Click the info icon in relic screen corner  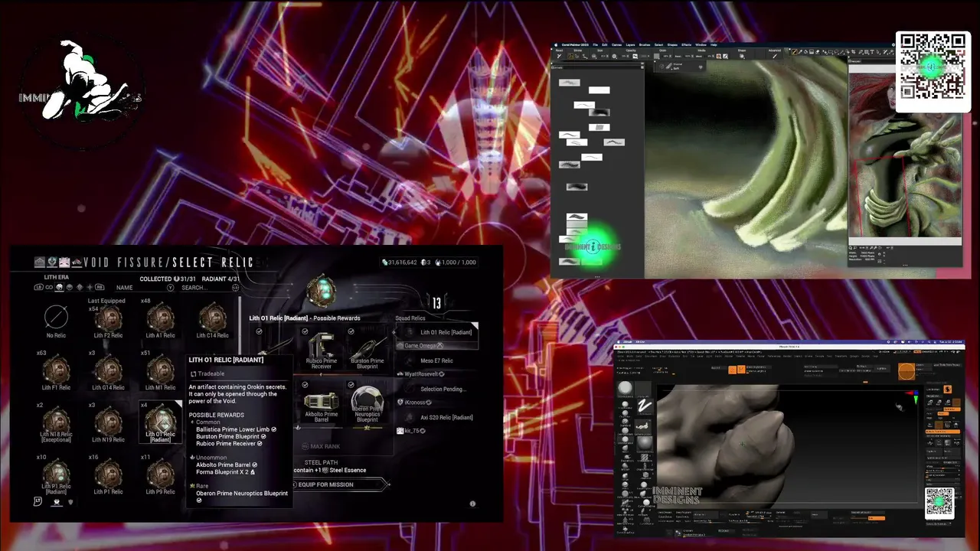click(x=472, y=504)
